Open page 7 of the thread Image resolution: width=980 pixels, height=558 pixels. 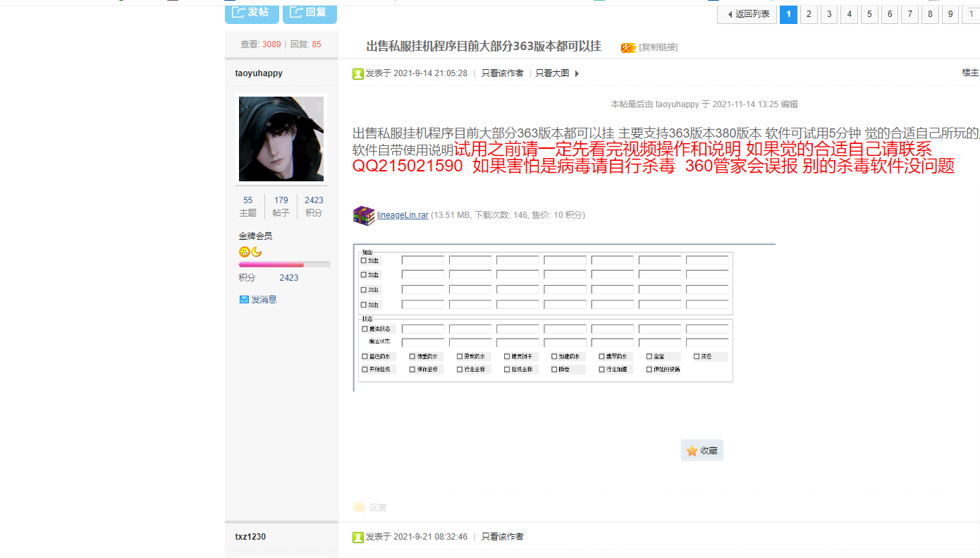coord(910,14)
